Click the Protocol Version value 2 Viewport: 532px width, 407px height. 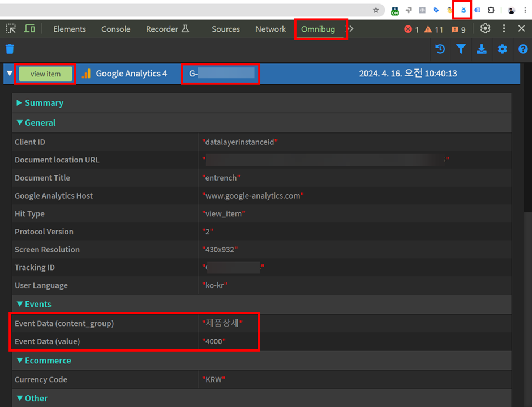pos(208,232)
